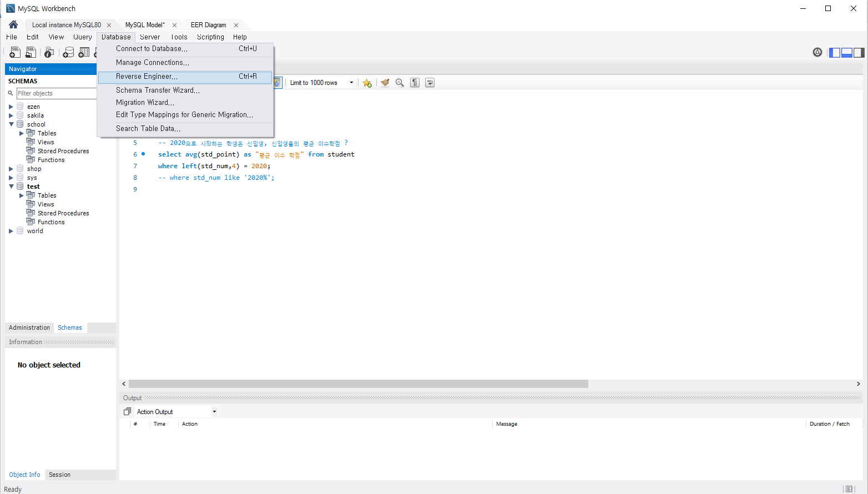Click the horizontal scrollbar of the editor
868x494 pixels.
358,384
